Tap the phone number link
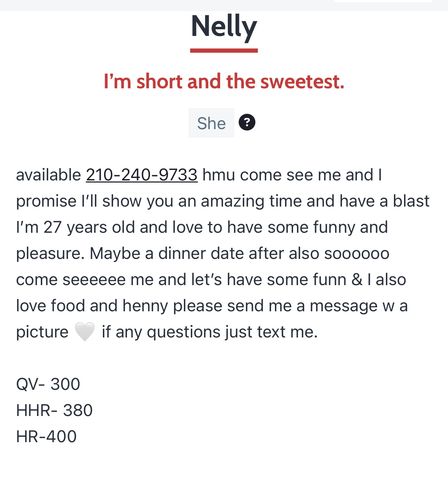This screenshot has width=448, height=498. click(142, 175)
